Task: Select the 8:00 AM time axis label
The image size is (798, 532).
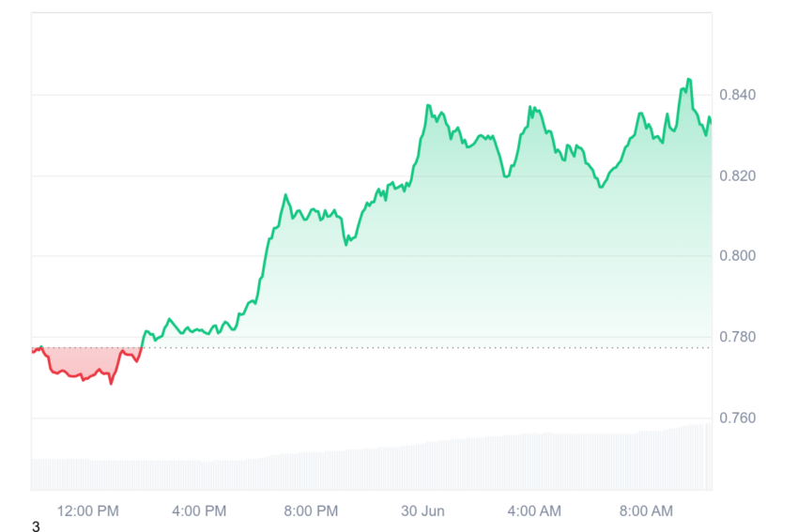Action: [x=646, y=511]
